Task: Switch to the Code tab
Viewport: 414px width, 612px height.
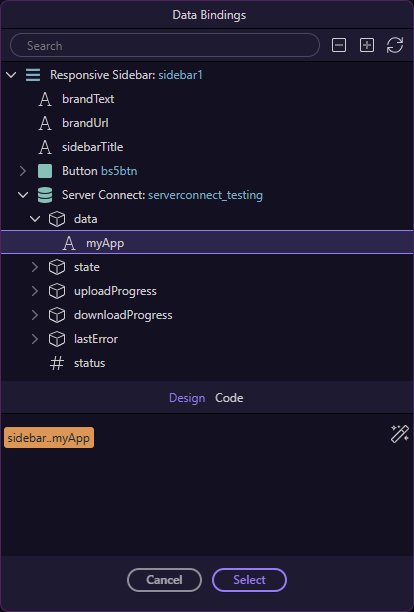Action: tap(229, 398)
